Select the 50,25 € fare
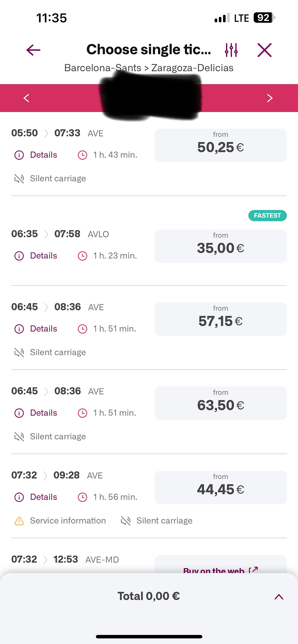The height and width of the screenshot is (644, 298). (220, 145)
